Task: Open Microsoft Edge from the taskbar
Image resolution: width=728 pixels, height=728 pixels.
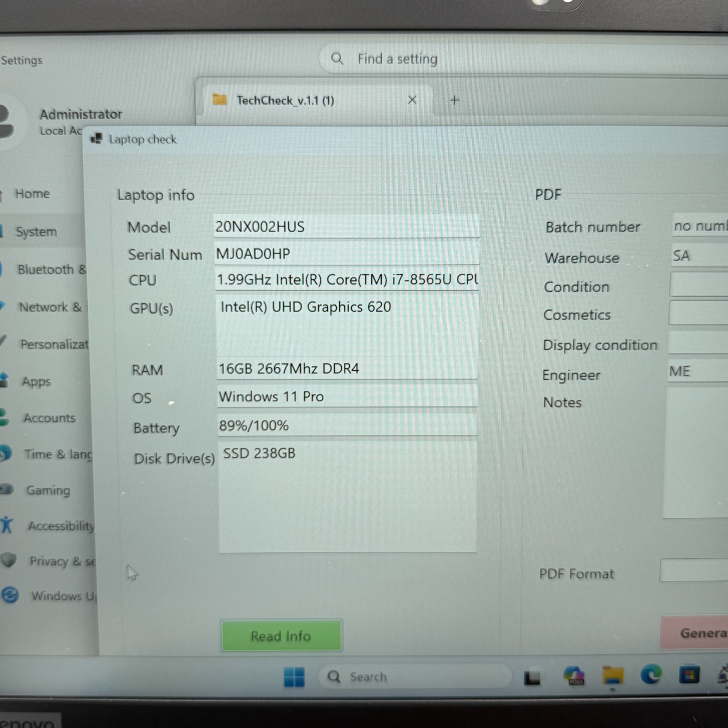Action: point(651,674)
